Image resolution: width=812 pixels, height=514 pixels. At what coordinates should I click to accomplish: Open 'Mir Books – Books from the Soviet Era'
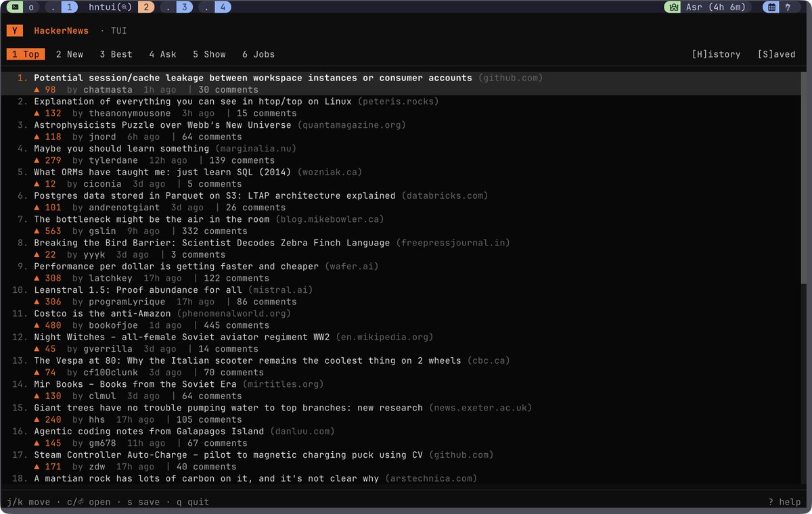(135, 384)
